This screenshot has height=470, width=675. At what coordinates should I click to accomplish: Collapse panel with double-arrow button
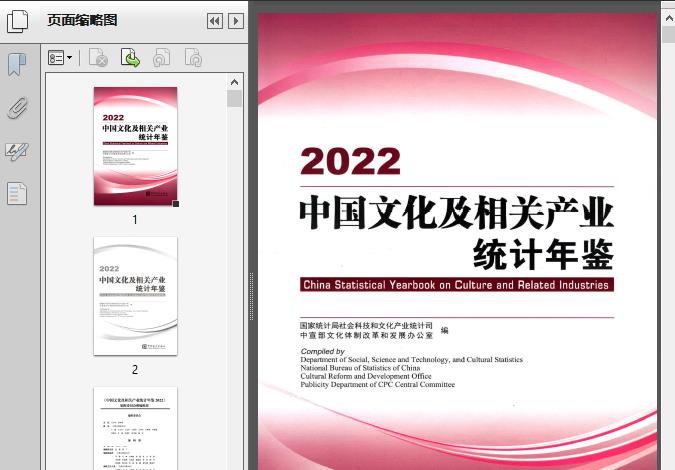pyautogui.click(x=215, y=21)
